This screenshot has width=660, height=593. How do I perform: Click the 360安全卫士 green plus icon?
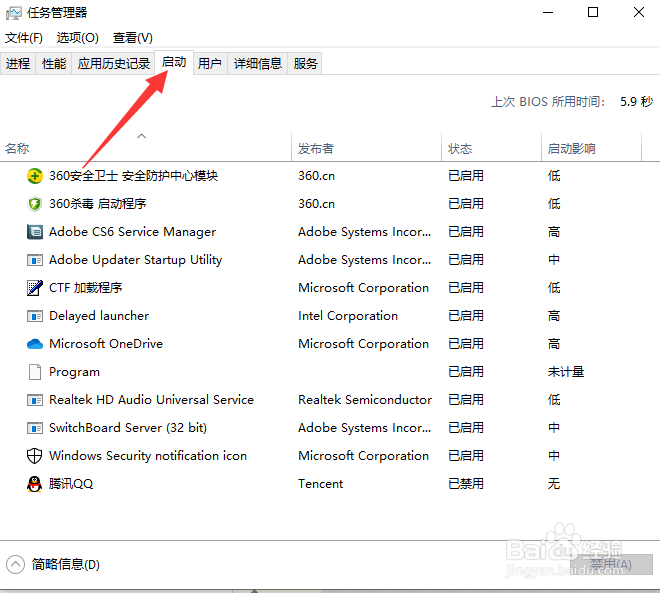pos(35,176)
